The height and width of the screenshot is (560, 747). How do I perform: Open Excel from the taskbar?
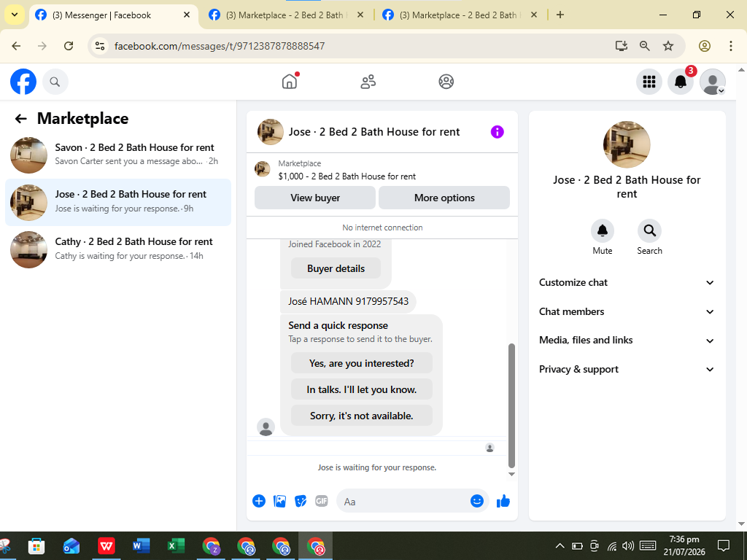click(177, 545)
